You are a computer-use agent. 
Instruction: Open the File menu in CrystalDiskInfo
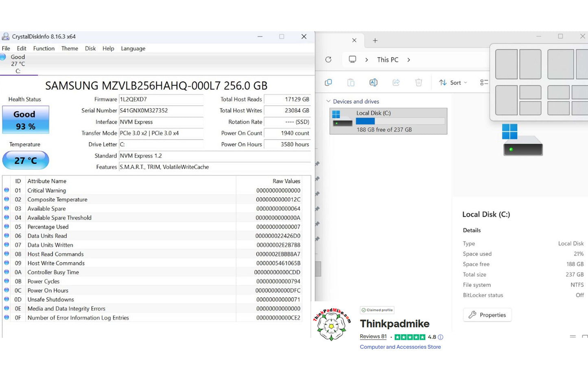click(6, 48)
